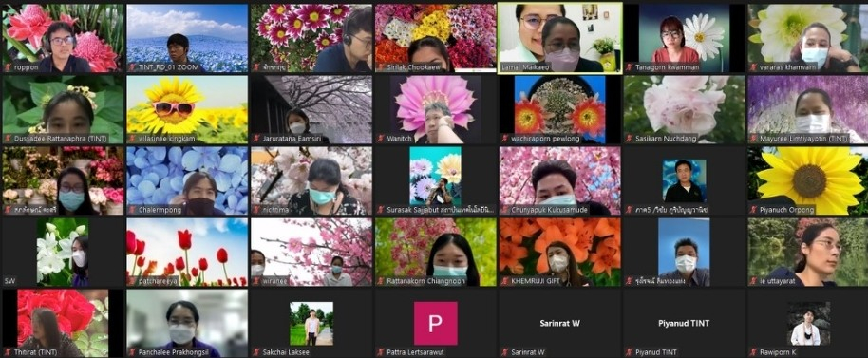Select the highlighted Lamai Maikaeo speaker video
Image resolution: width=868 pixels, height=358 pixels.
559,38
